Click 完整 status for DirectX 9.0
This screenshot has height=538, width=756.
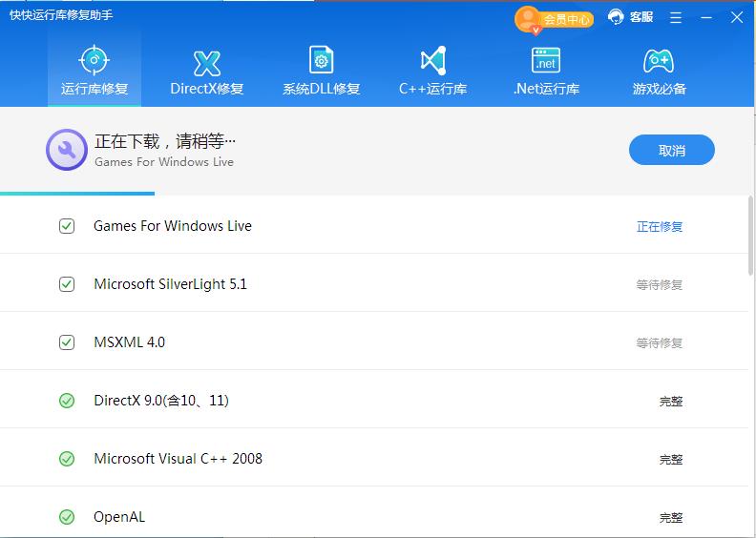[x=671, y=402]
